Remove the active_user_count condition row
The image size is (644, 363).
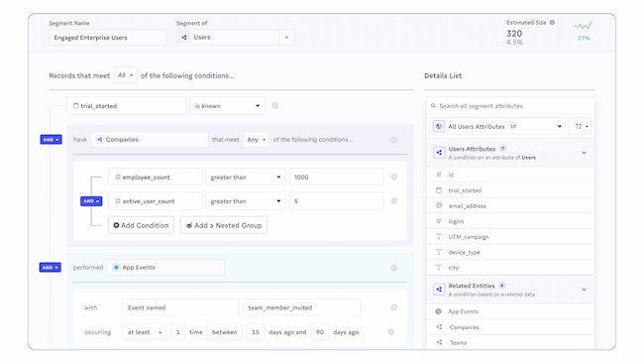tap(394, 200)
